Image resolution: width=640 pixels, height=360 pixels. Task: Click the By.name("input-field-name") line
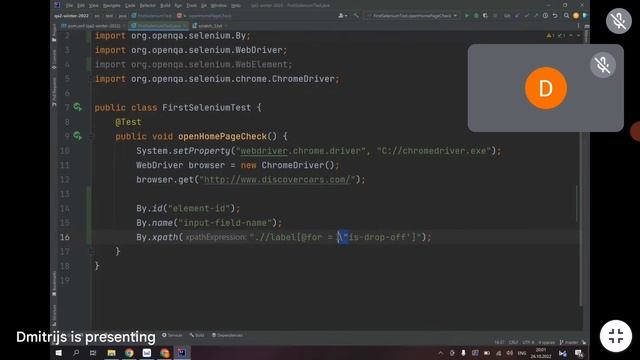pos(209,222)
